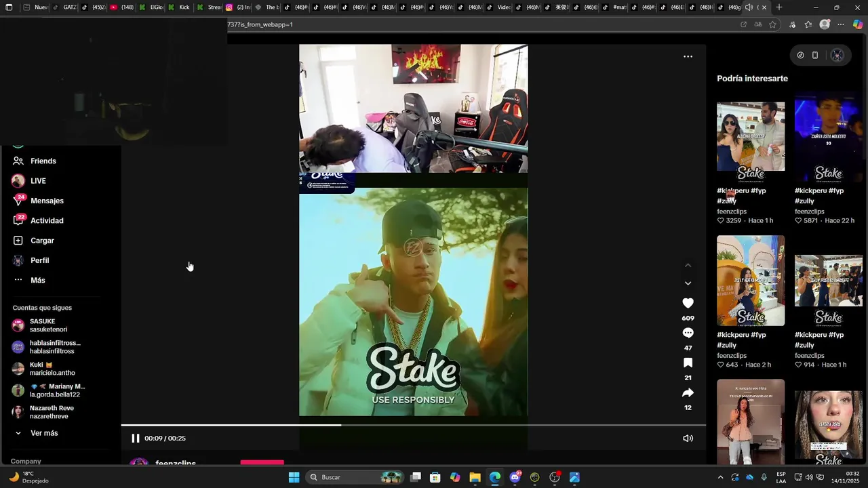868x488 pixels.
Task: Open Discord from the taskbar
Action: tap(515, 477)
